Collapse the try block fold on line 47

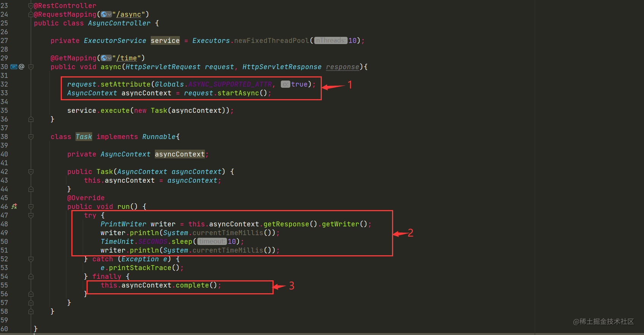[31, 215]
